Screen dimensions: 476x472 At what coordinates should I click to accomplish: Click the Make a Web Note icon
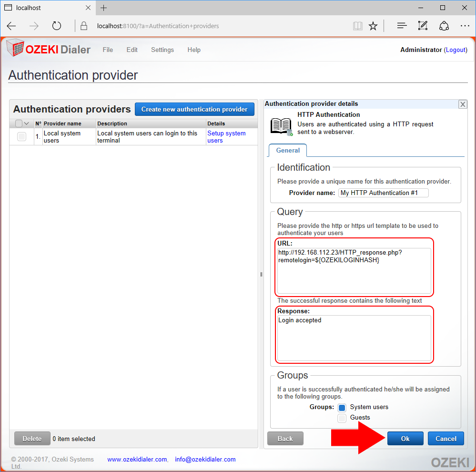coord(423,26)
